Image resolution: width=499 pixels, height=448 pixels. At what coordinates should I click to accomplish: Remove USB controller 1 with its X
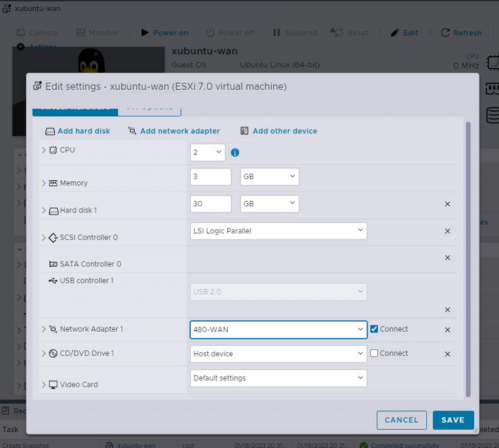[x=447, y=310]
